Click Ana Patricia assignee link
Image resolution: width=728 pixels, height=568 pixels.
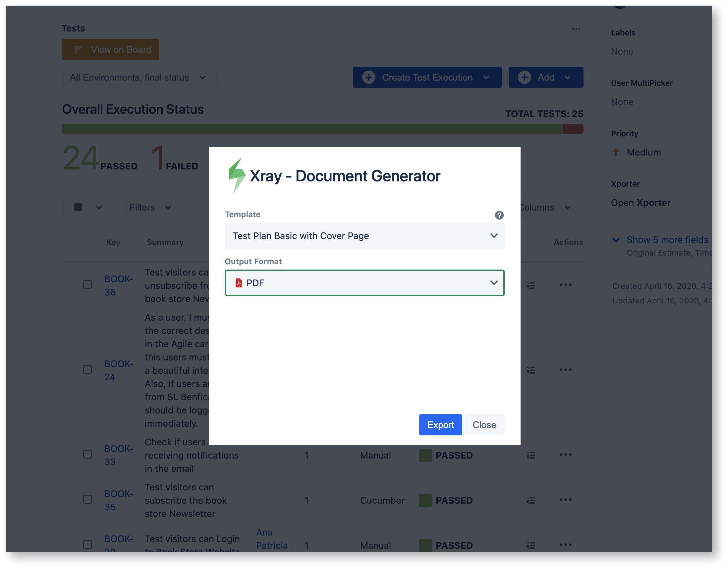click(x=271, y=539)
